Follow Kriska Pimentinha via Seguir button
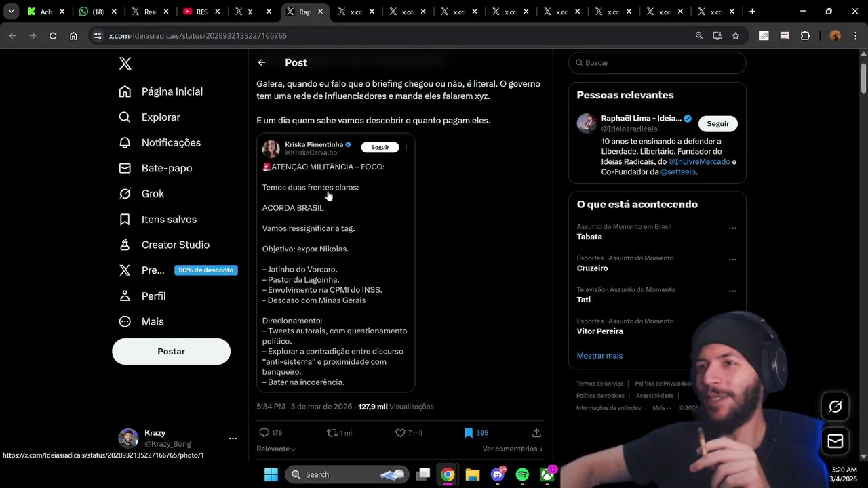The width and height of the screenshot is (868, 488). tap(380, 147)
